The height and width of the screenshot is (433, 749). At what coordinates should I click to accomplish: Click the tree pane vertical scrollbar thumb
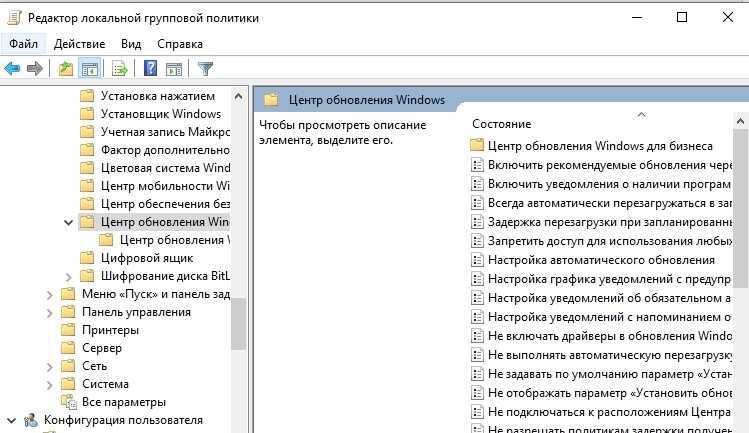(x=238, y=324)
